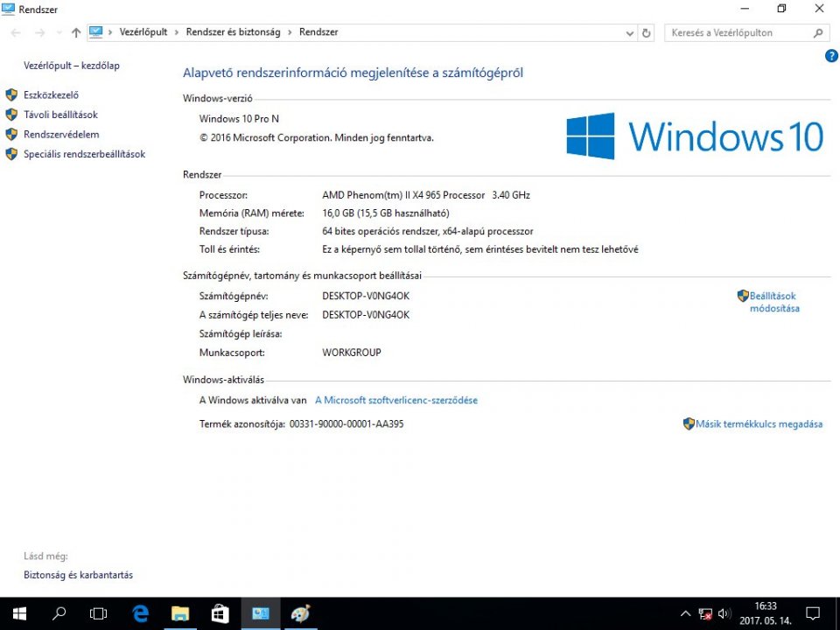The height and width of the screenshot is (630, 840).
Task: Open Speciális rendszerbeállítások
Action: 84,154
